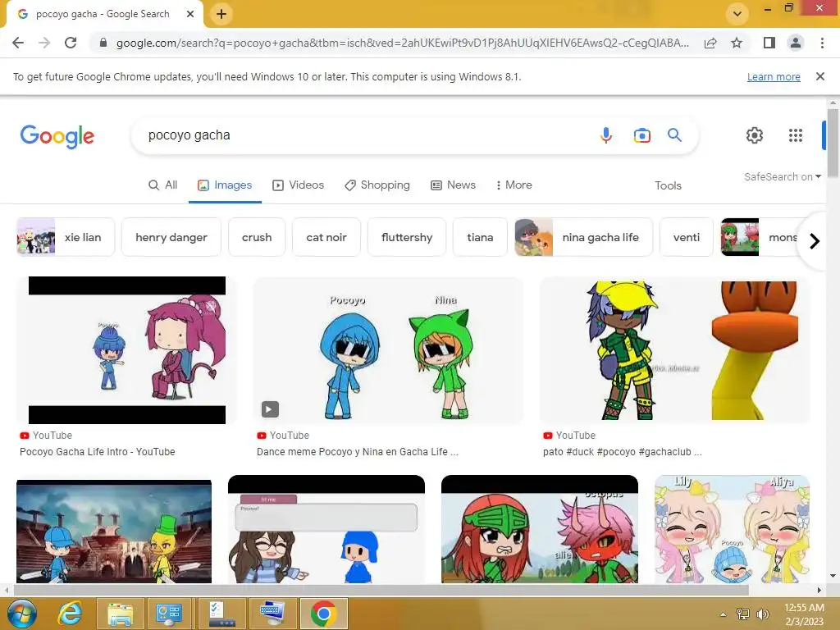
Task: Open the Lily and Aliya image
Action: pos(732,529)
